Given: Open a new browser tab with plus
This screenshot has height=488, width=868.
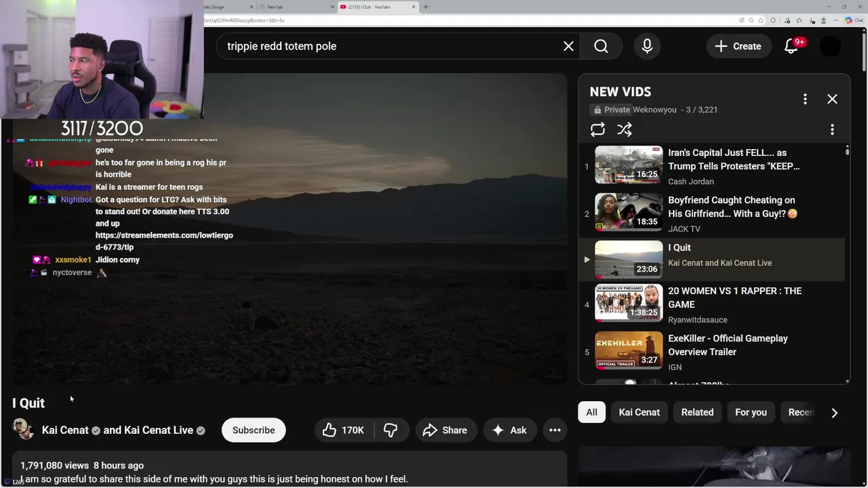Looking at the screenshot, I should pyautogui.click(x=426, y=7).
